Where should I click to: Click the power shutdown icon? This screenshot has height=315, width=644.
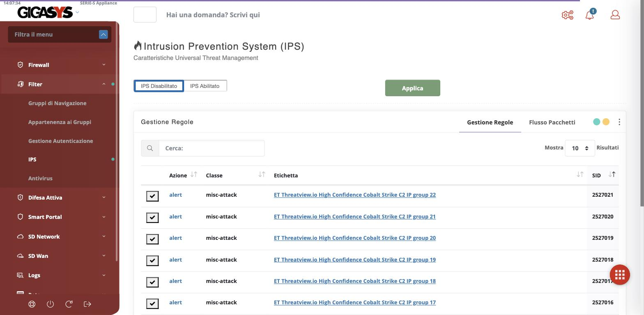coord(51,304)
